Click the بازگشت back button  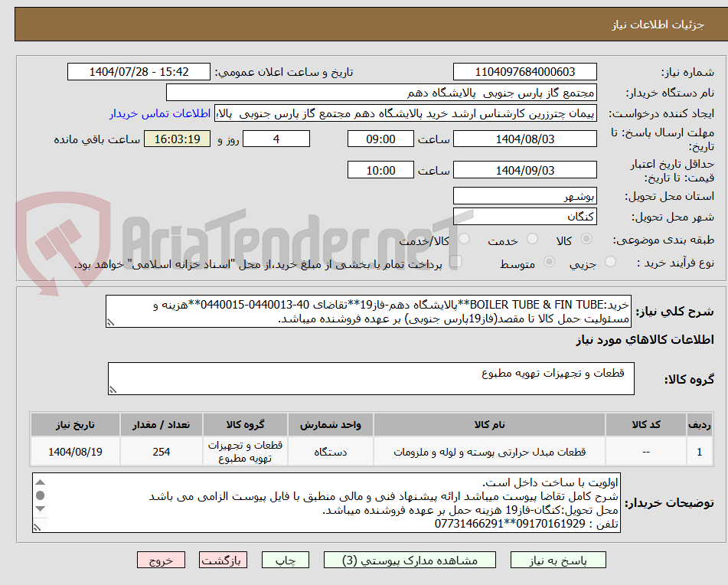coord(222,560)
